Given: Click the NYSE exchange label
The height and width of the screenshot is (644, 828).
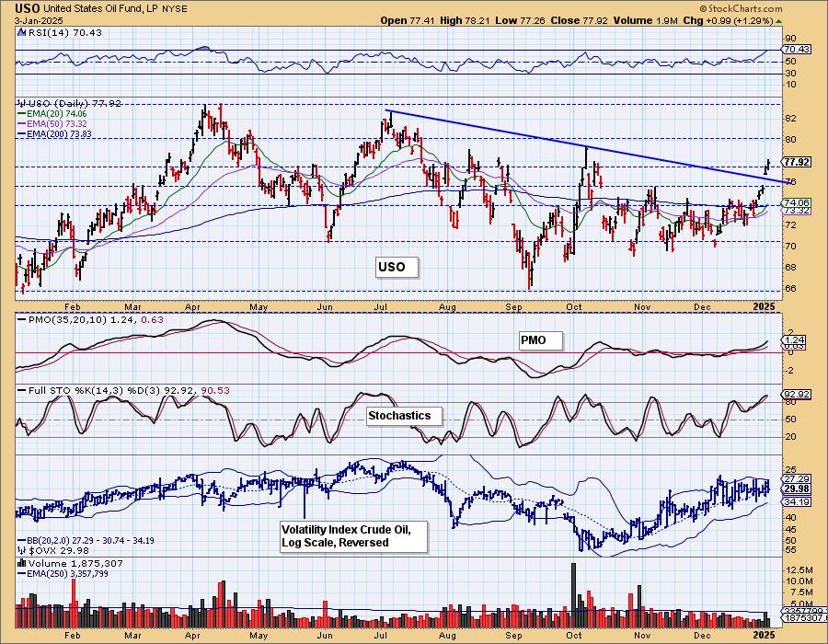Looking at the screenshot, I should [x=173, y=9].
